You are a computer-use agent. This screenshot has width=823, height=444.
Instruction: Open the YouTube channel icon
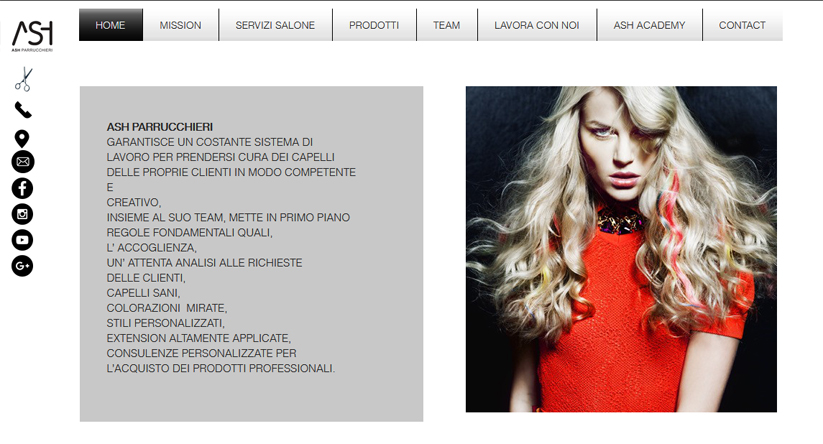[22, 240]
